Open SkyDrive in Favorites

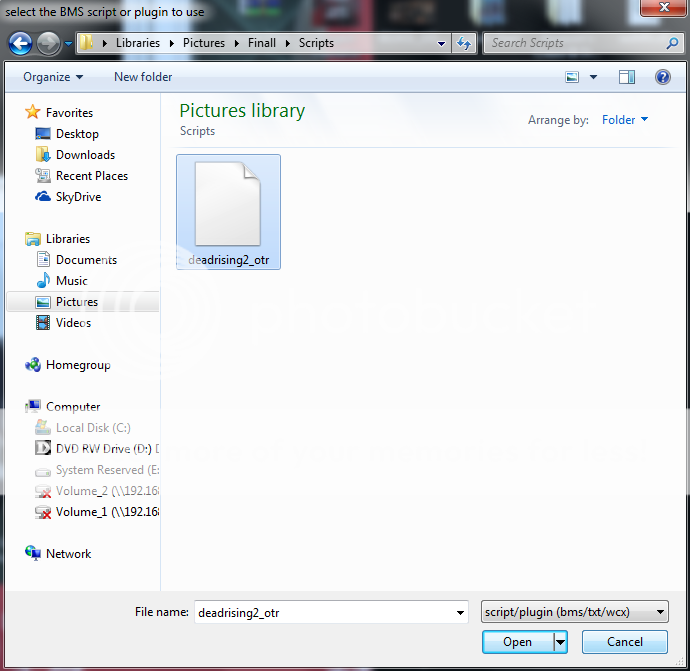[78, 197]
